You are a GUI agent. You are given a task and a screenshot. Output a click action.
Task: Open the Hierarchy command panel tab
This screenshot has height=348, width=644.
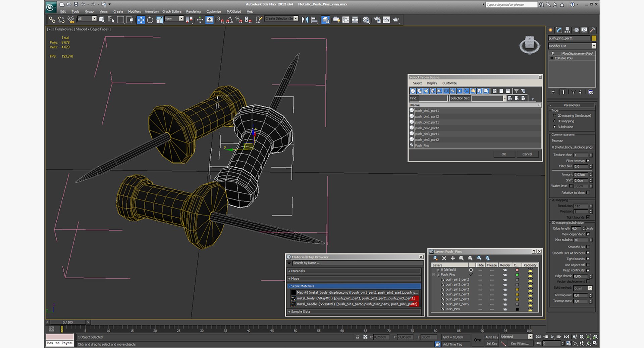click(x=567, y=30)
